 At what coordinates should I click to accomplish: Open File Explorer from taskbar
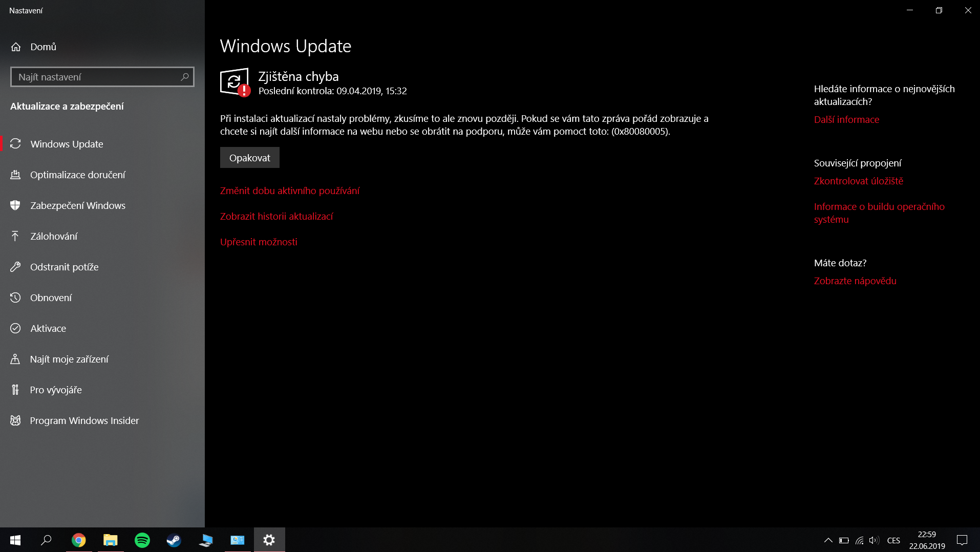111,540
